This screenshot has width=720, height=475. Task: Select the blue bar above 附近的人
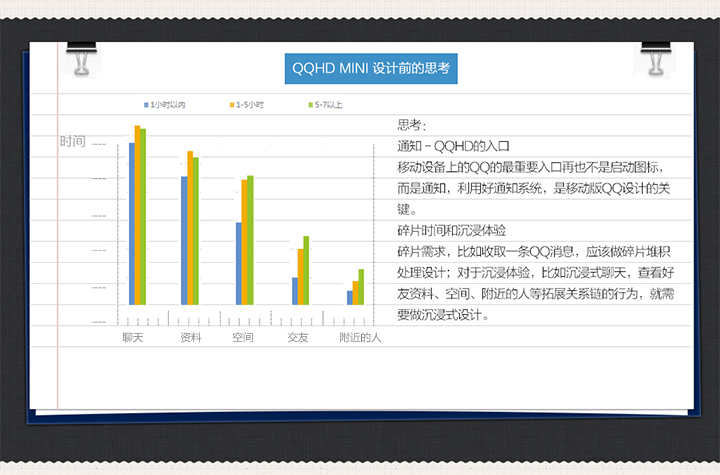tap(350, 298)
